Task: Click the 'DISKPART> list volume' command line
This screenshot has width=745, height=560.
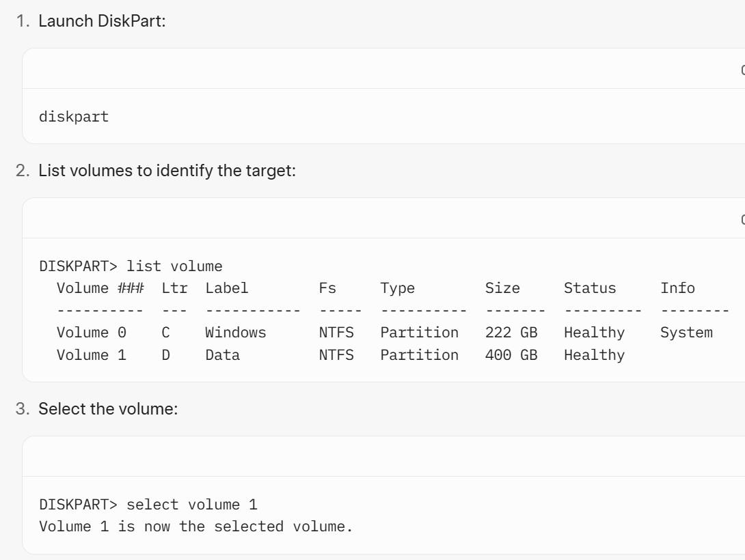Action: click(131, 266)
